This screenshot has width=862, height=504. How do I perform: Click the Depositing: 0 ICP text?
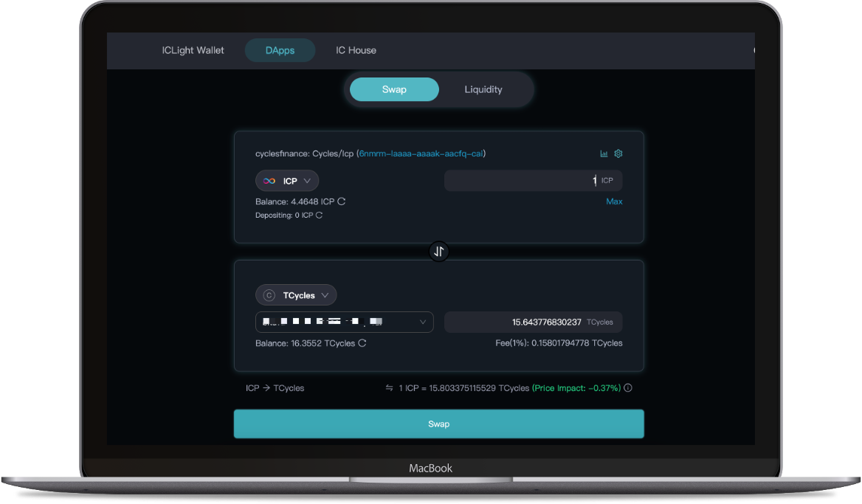[284, 215]
